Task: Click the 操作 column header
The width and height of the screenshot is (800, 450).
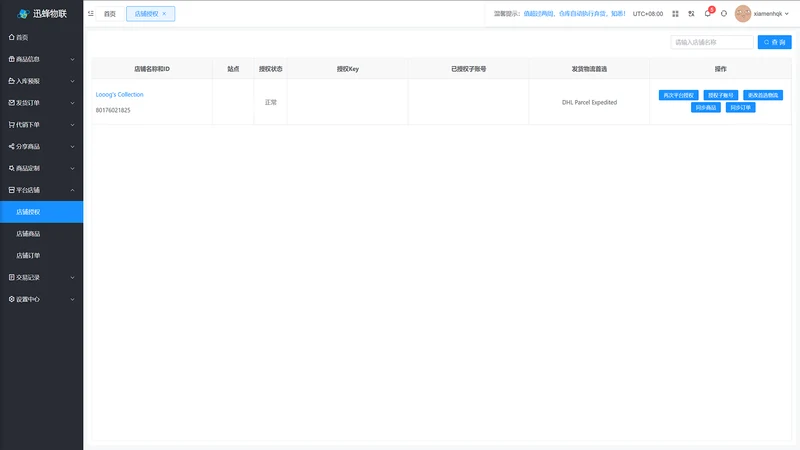Action: click(x=720, y=69)
